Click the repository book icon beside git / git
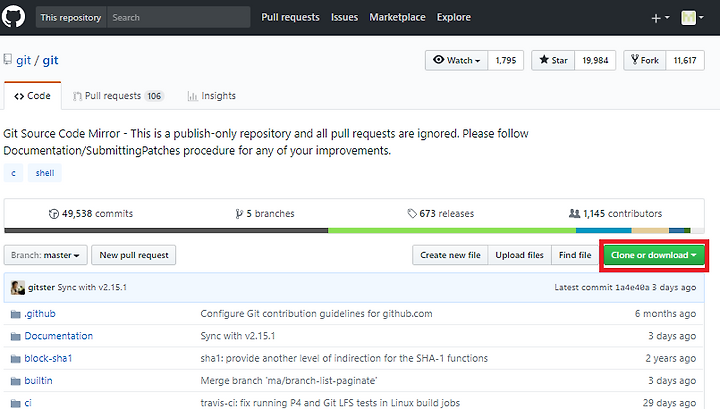720x409 pixels. pyautogui.click(x=8, y=60)
